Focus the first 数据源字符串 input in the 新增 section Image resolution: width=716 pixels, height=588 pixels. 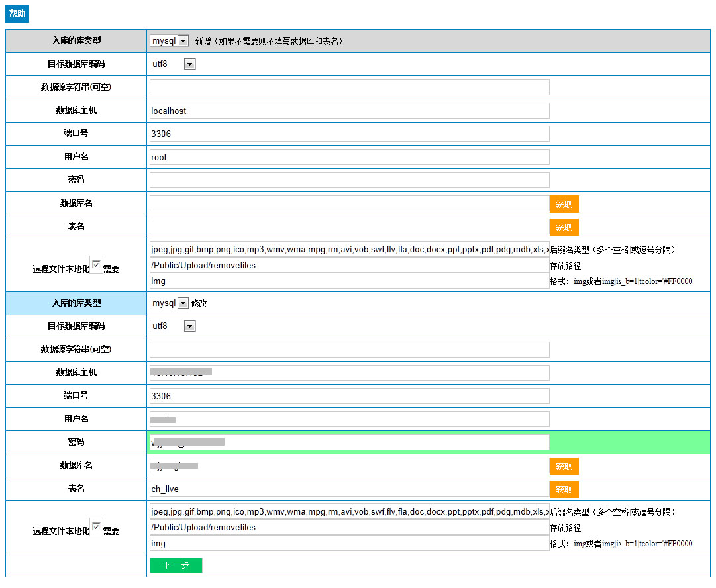point(349,87)
